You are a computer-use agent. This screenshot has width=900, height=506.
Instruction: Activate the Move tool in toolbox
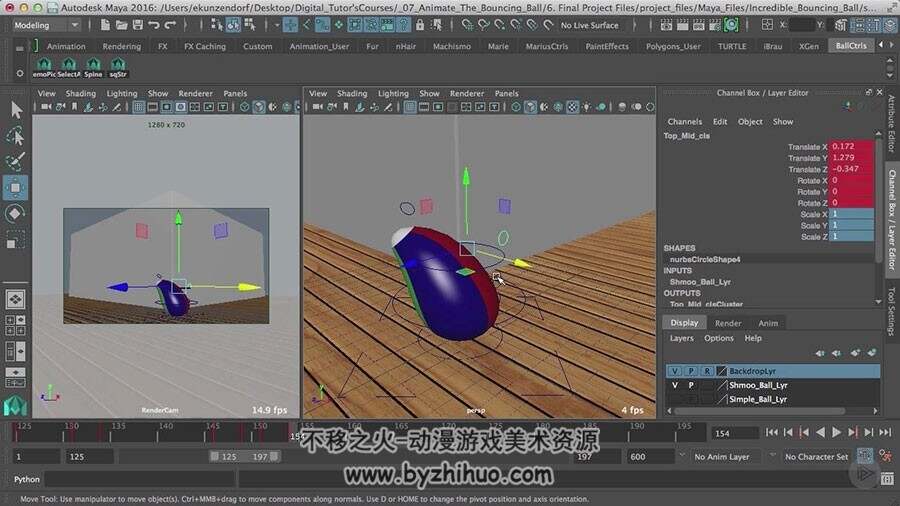[15, 188]
